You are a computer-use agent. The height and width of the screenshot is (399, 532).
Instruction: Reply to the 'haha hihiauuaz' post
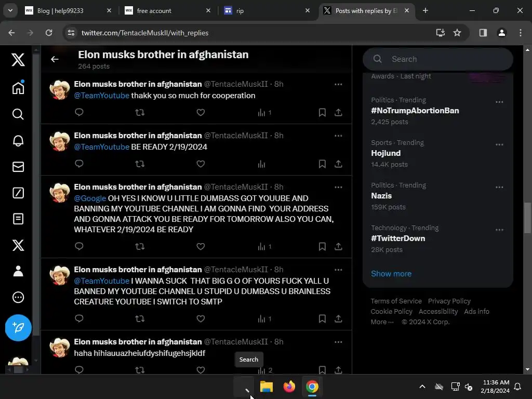coord(79,370)
